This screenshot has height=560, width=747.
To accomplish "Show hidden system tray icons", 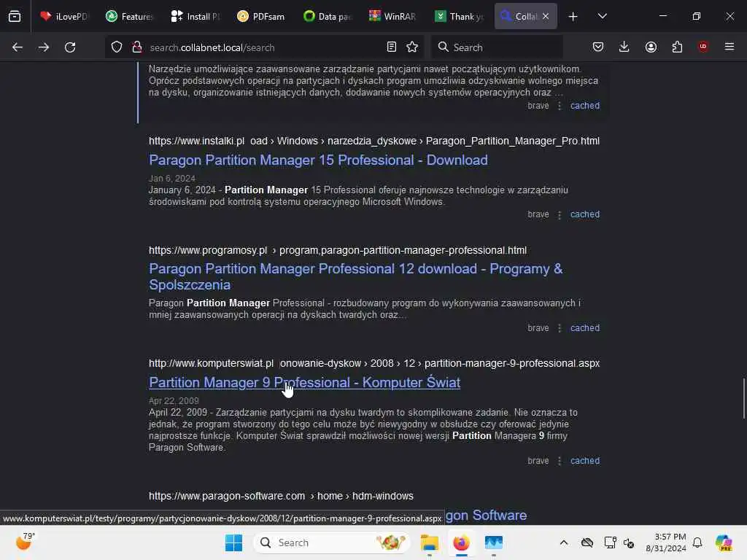I will tap(564, 542).
